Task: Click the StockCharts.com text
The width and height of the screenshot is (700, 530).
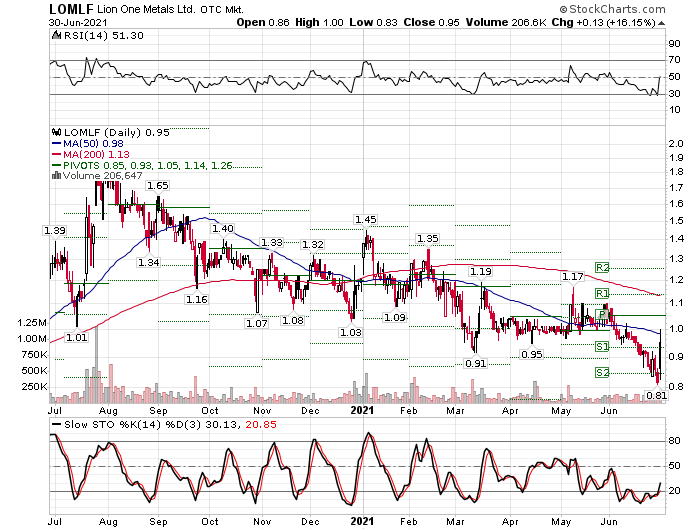Action: click(x=617, y=9)
